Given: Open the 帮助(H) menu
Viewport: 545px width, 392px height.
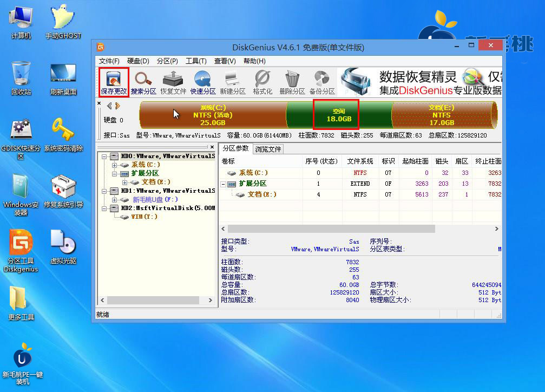Looking at the screenshot, I should pyautogui.click(x=254, y=61).
